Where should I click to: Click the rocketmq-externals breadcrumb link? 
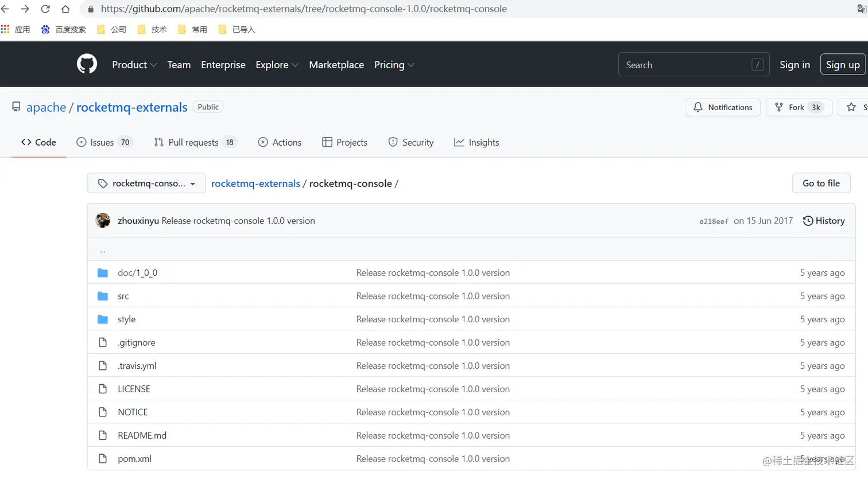(255, 184)
